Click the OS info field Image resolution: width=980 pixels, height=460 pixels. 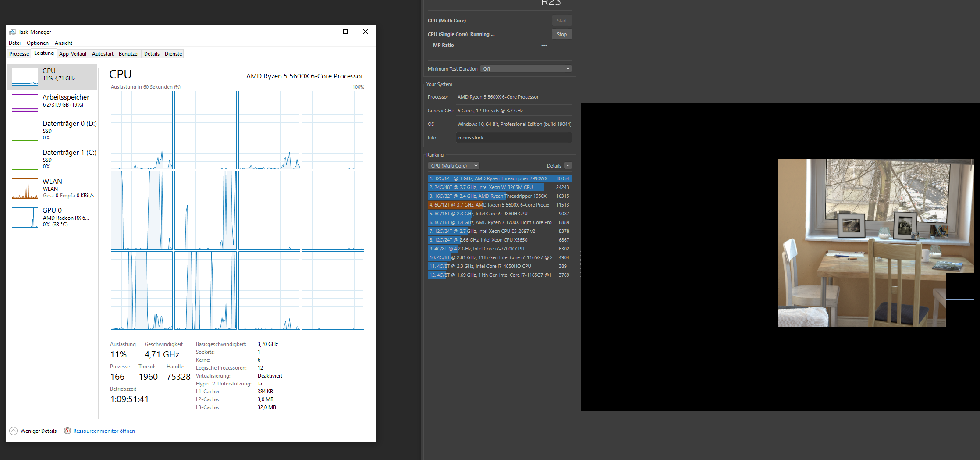[x=514, y=124]
